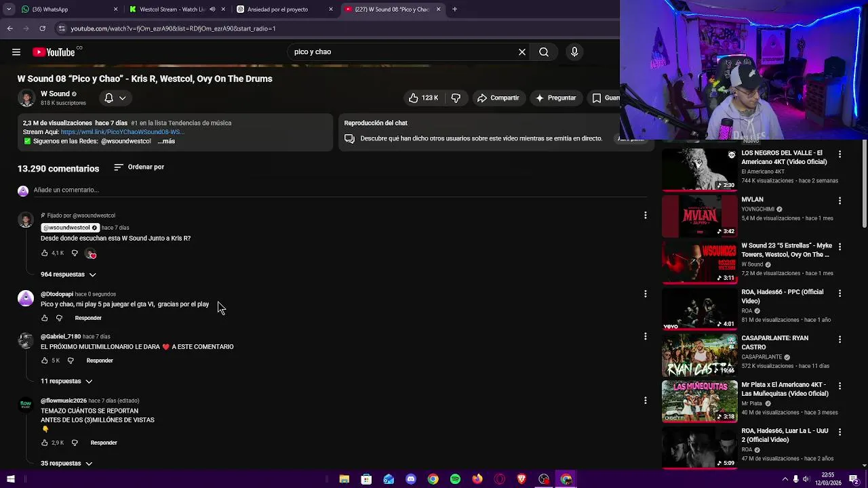This screenshot has width=868, height=488.
Task: Open options menu for pinned comment
Action: click(x=645, y=215)
